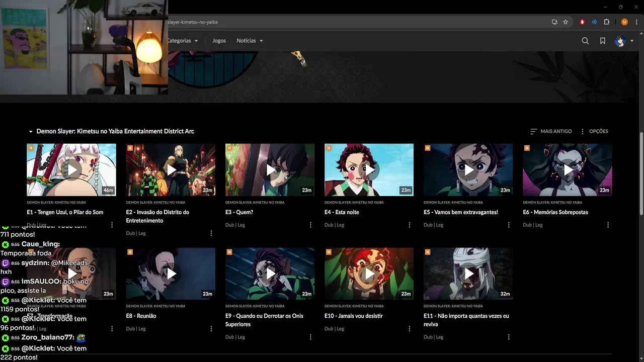Image resolution: width=644 pixels, height=362 pixels.
Task: Open three-dot options for episode E5
Action: point(509,225)
